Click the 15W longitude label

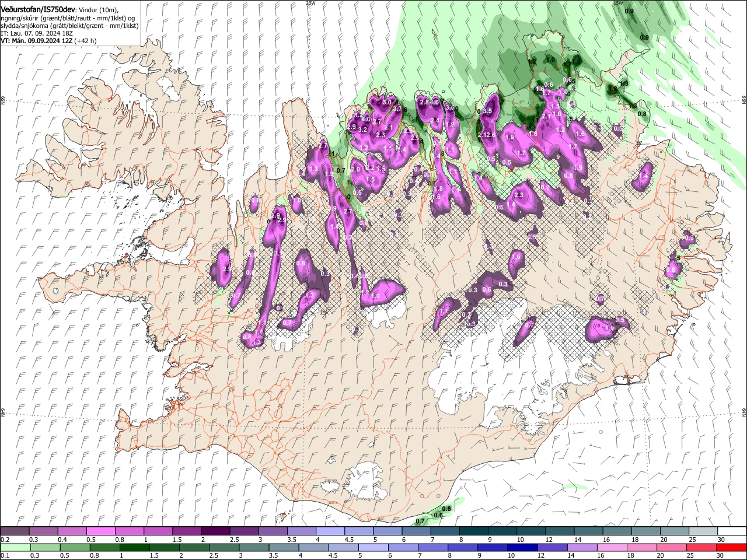tap(617, 3)
